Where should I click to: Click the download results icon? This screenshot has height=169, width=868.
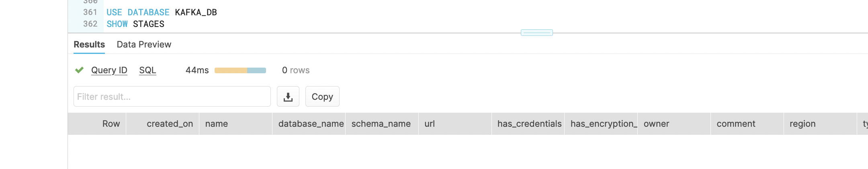point(288,97)
